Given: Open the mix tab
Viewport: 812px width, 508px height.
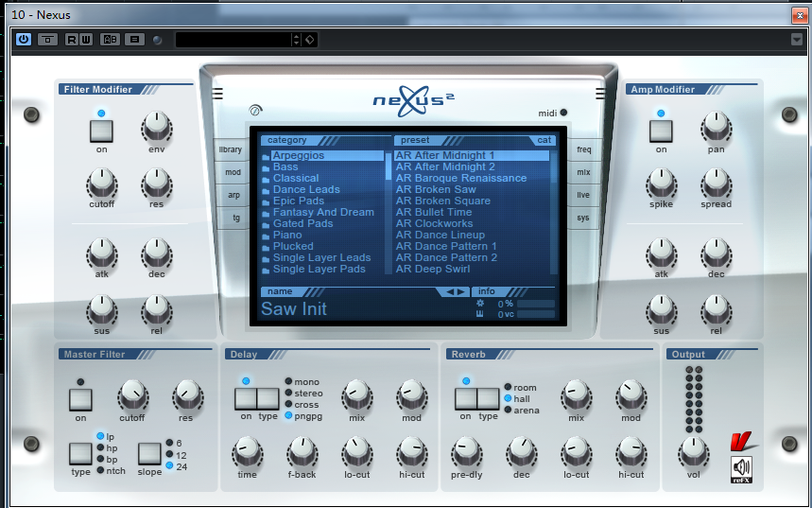Looking at the screenshot, I should tap(583, 172).
